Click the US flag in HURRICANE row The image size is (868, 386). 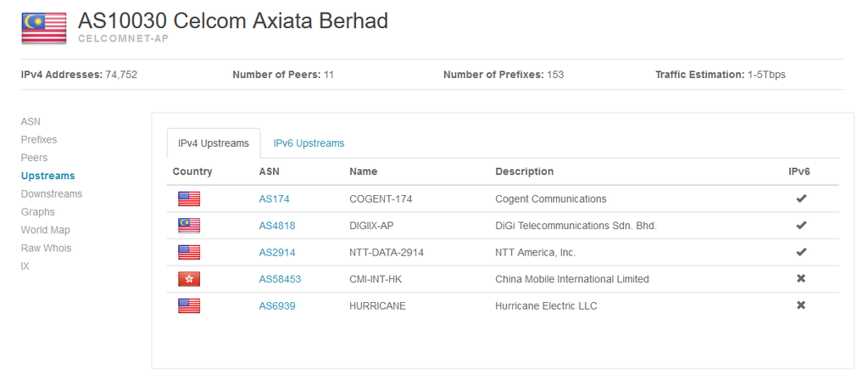pos(189,306)
